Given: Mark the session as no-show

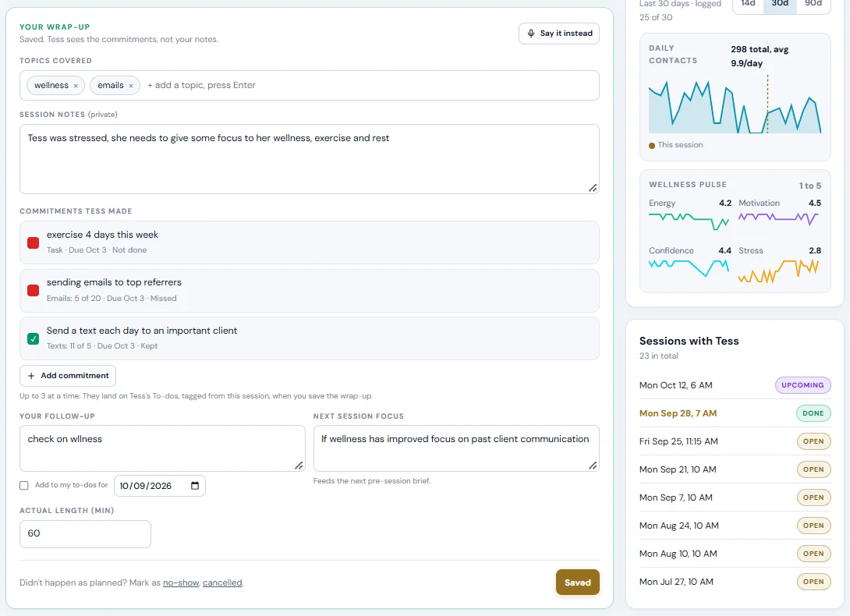Looking at the screenshot, I should 181,583.
